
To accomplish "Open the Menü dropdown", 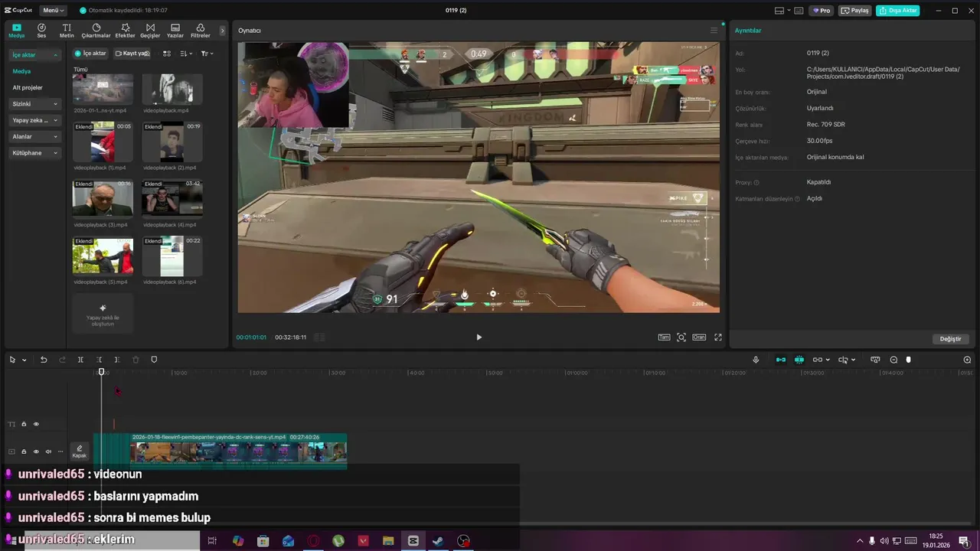I will (x=54, y=11).
